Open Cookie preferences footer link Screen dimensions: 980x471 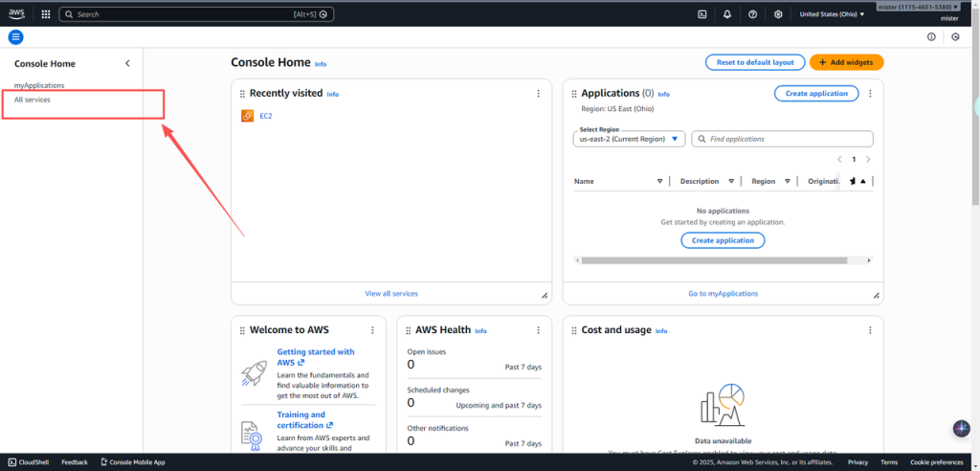(936, 462)
